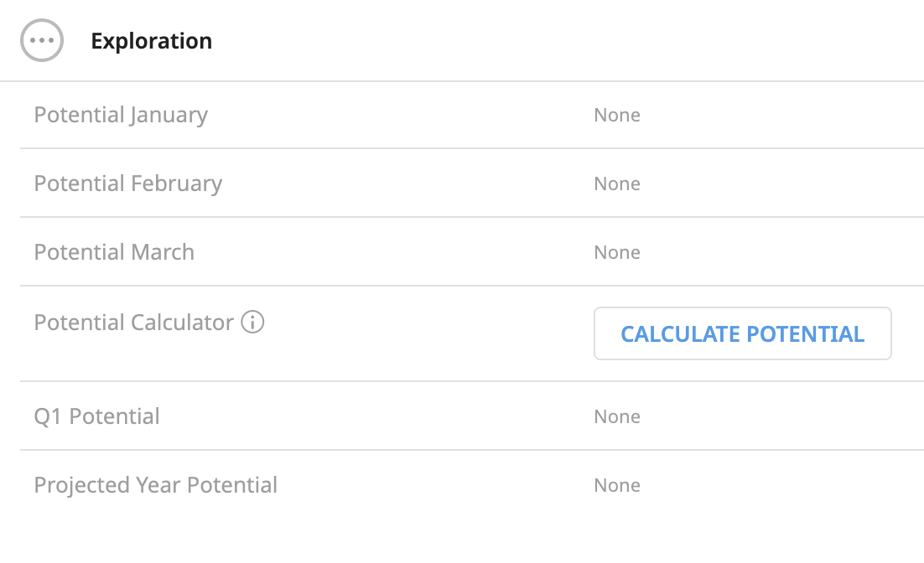
Task: Trigger potential calculation with the blue button
Action: tap(742, 333)
